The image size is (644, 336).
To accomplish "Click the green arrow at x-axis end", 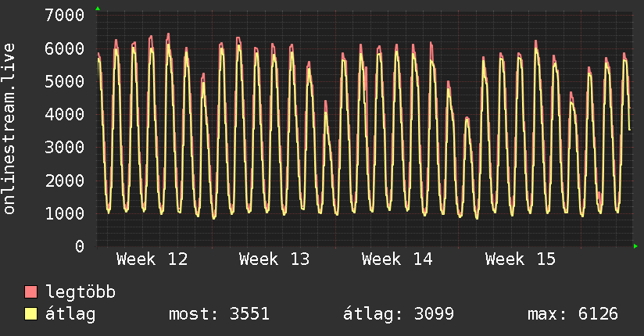I will (635, 246).
